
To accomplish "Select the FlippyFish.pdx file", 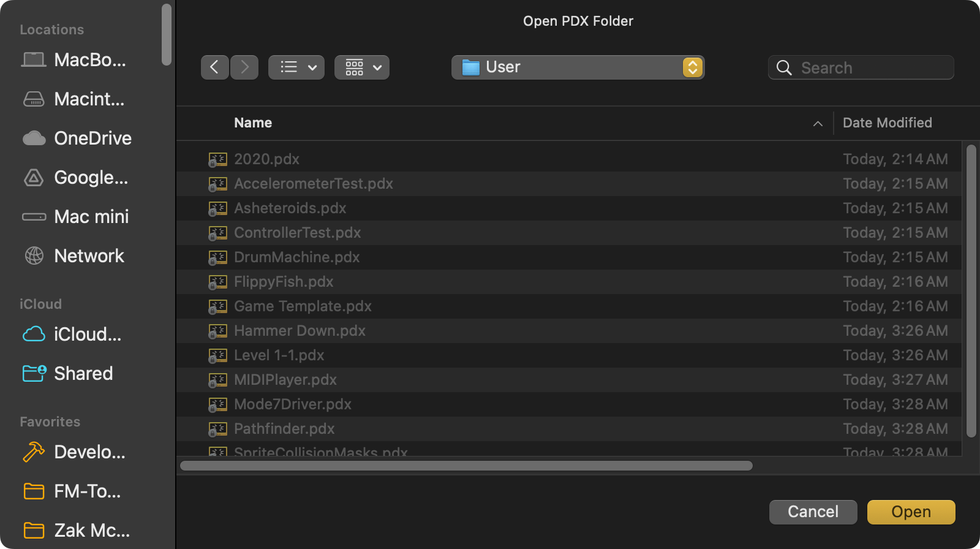I will (284, 282).
